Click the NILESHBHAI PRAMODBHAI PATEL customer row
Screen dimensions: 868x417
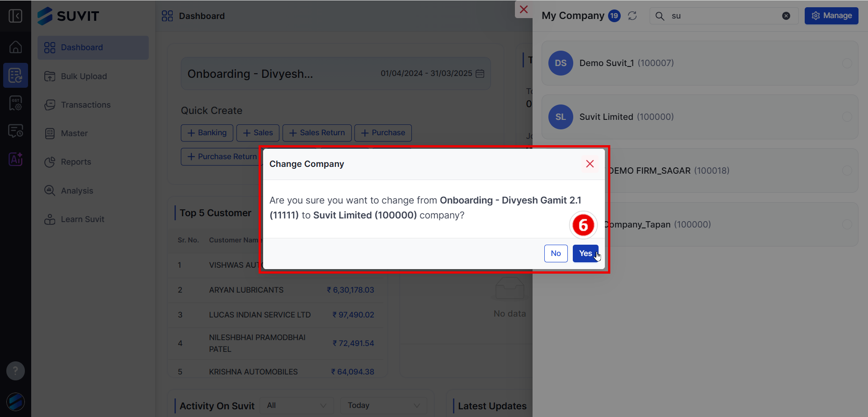(276, 343)
